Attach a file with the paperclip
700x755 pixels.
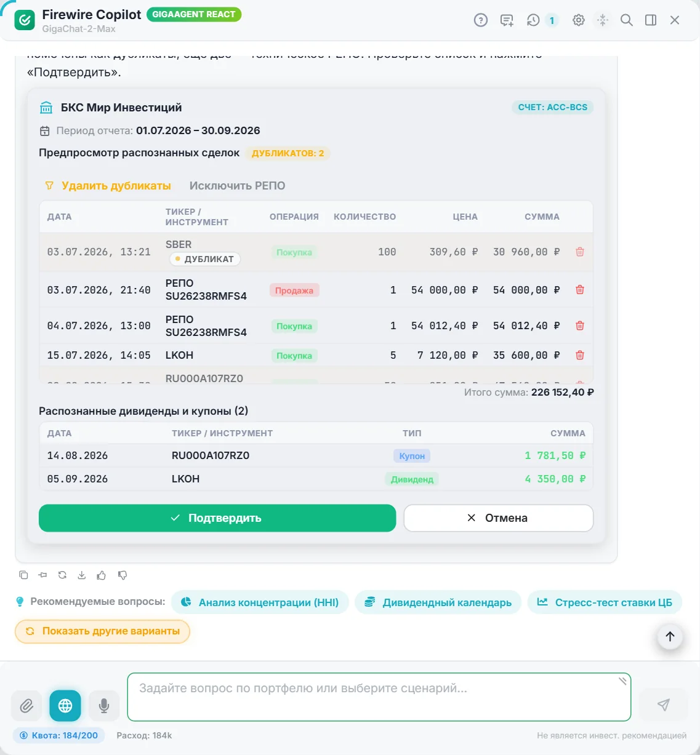[x=26, y=705]
